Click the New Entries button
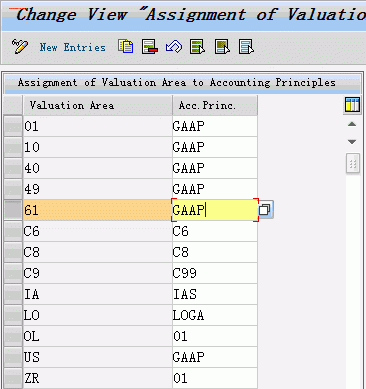Image resolution: width=366 pixels, height=389 pixels. tap(72, 47)
